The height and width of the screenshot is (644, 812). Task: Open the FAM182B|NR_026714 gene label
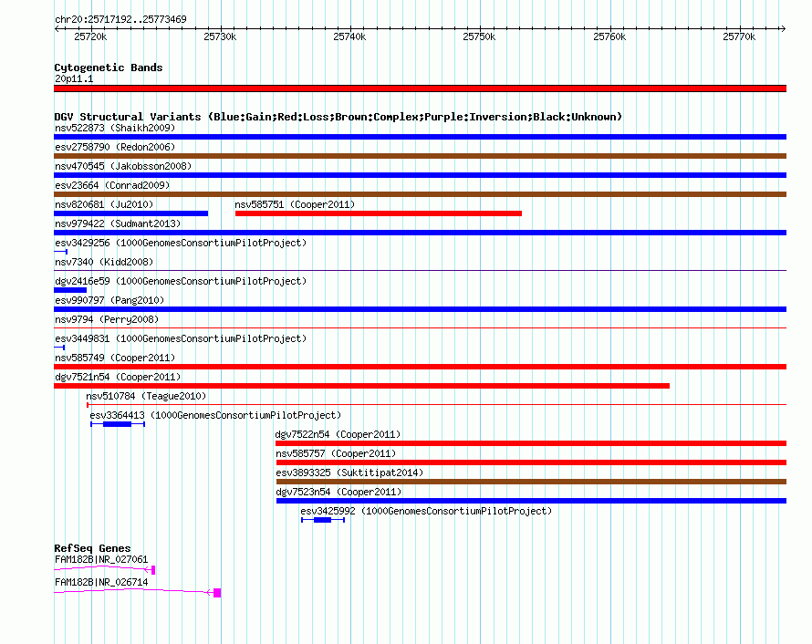[101, 582]
